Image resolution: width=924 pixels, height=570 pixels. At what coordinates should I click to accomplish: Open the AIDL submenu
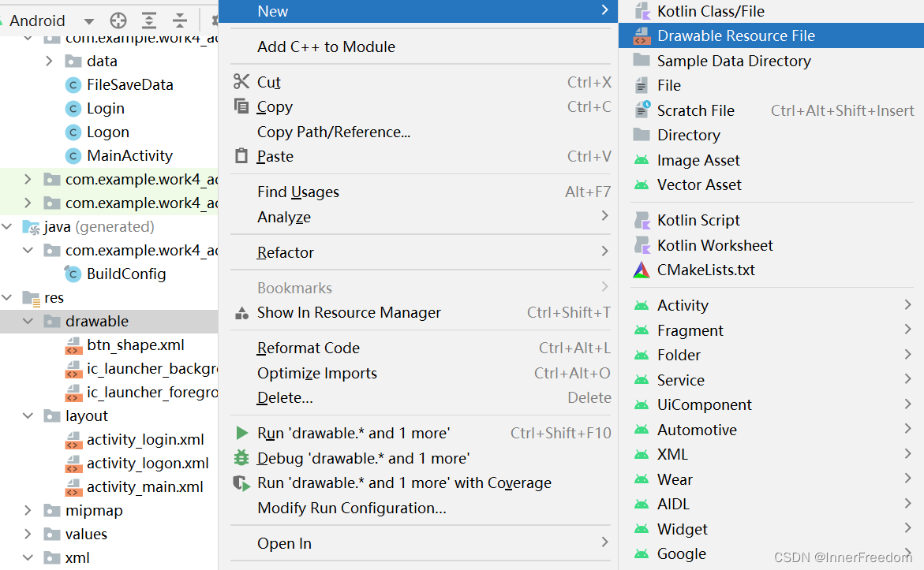point(772,504)
